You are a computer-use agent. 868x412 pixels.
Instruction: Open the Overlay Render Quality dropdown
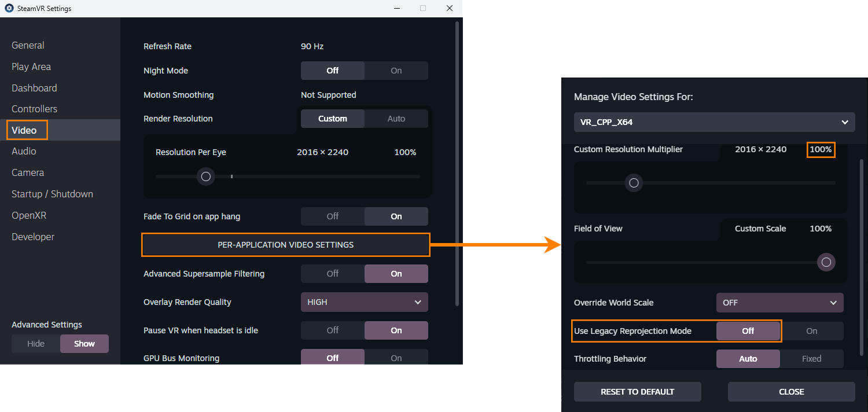(364, 302)
